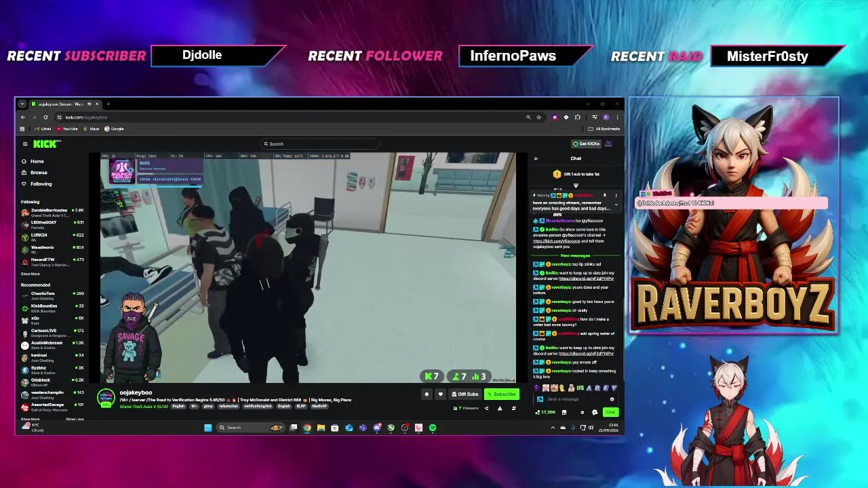Open a new Chrome tab

pos(108,104)
